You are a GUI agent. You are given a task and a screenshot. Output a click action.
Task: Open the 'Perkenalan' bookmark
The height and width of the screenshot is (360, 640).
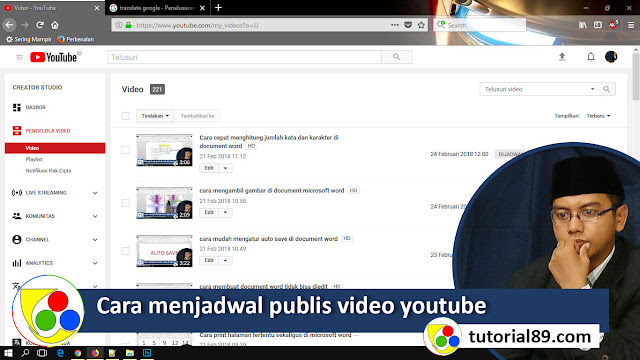pyautogui.click(x=76, y=39)
